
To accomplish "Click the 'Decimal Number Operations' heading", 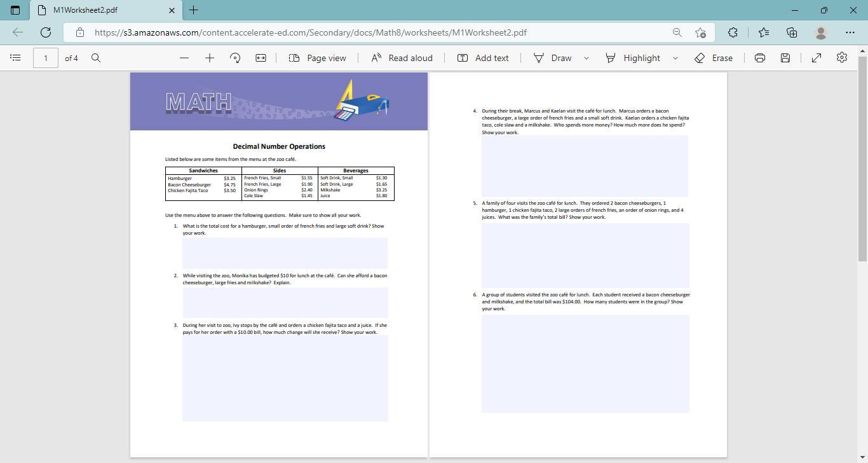I will tap(279, 146).
